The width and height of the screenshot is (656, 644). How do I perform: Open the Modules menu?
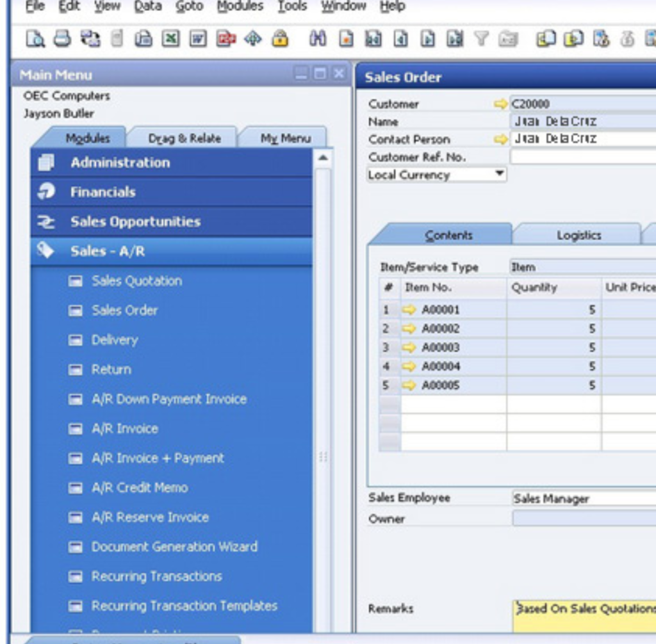(x=240, y=6)
